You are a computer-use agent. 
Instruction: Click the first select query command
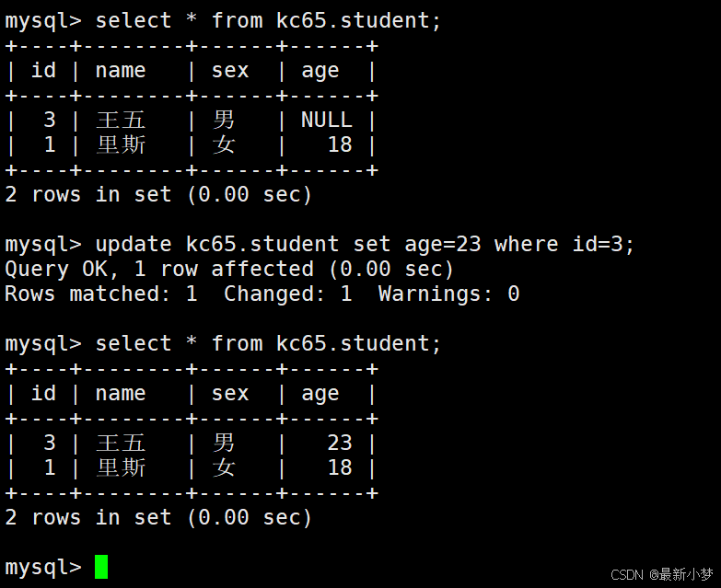click(268, 20)
